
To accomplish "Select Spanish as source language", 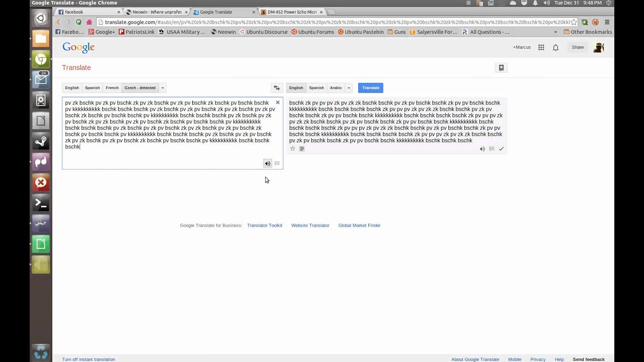I will click(x=92, y=88).
